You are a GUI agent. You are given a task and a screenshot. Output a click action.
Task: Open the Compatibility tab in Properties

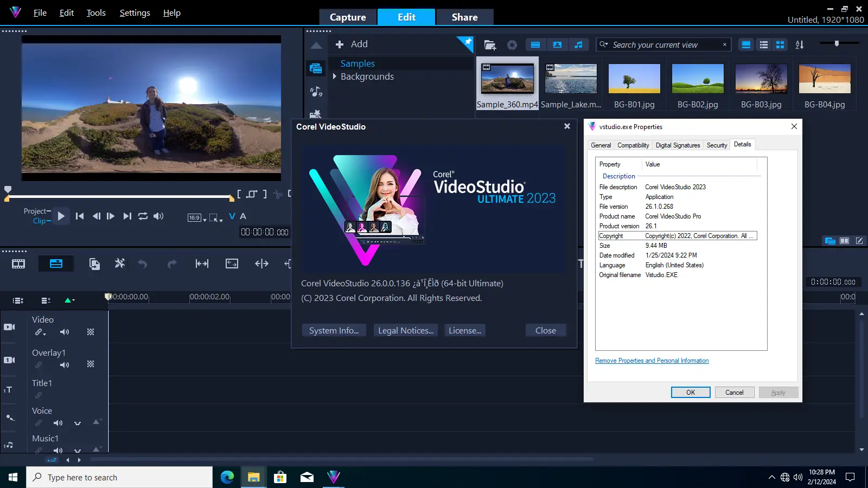633,145
